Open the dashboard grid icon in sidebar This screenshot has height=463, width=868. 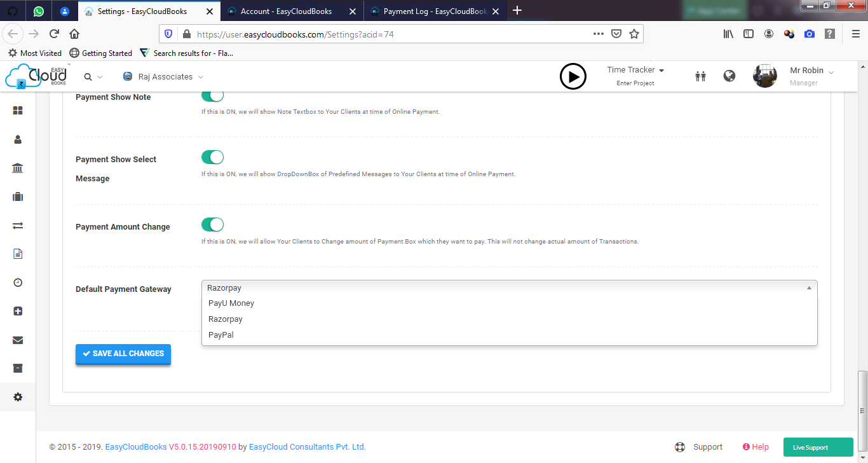click(x=18, y=111)
